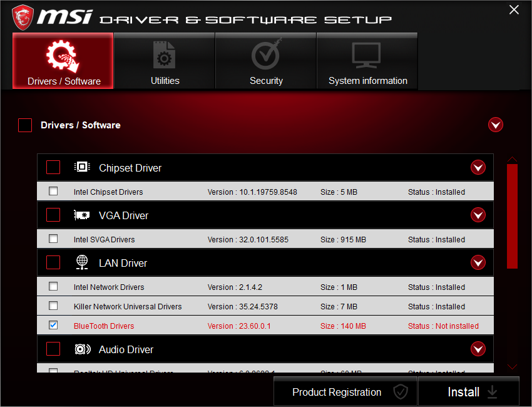Click the Security shield icon
The width and height of the screenshot is (532, 407).
(266, 55)
